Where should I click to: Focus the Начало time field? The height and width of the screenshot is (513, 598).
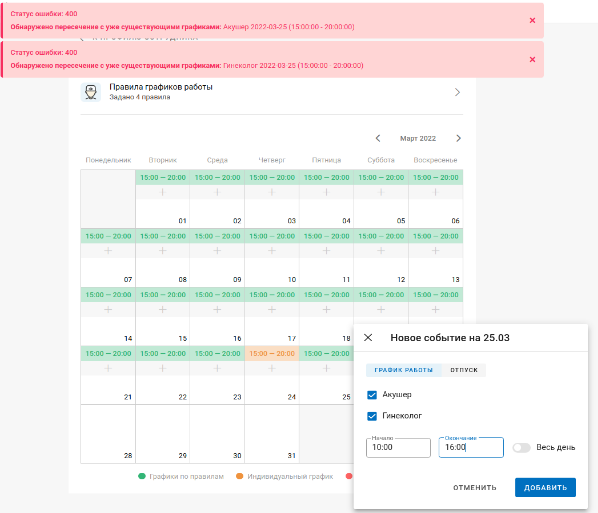tap(398, 447)
